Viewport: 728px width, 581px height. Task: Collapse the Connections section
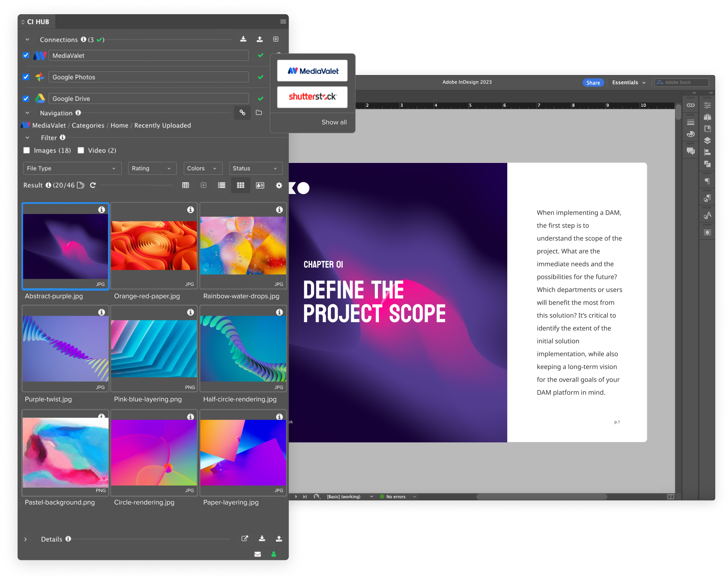(27, 40)
